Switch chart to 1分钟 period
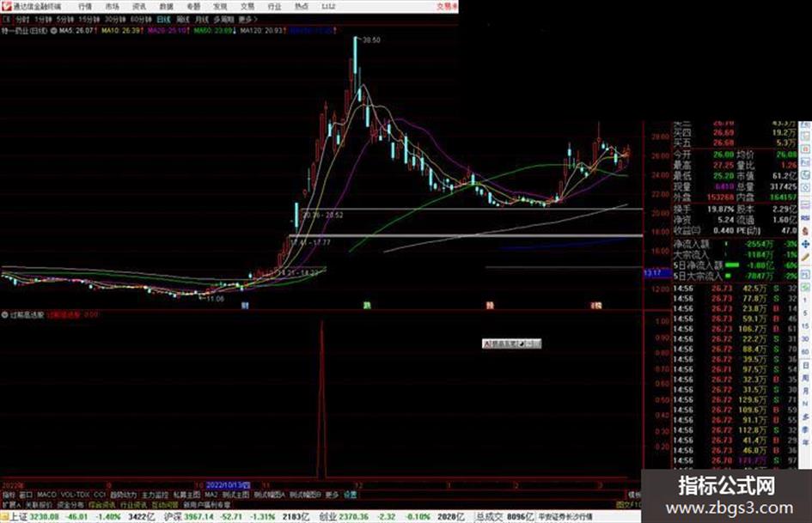This screenshot has height=523, width=812. 43,19
